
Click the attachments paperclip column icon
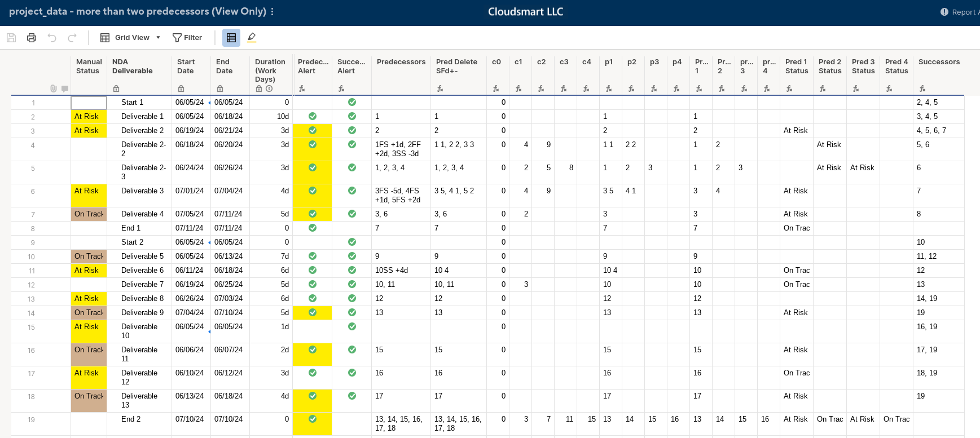54,89
